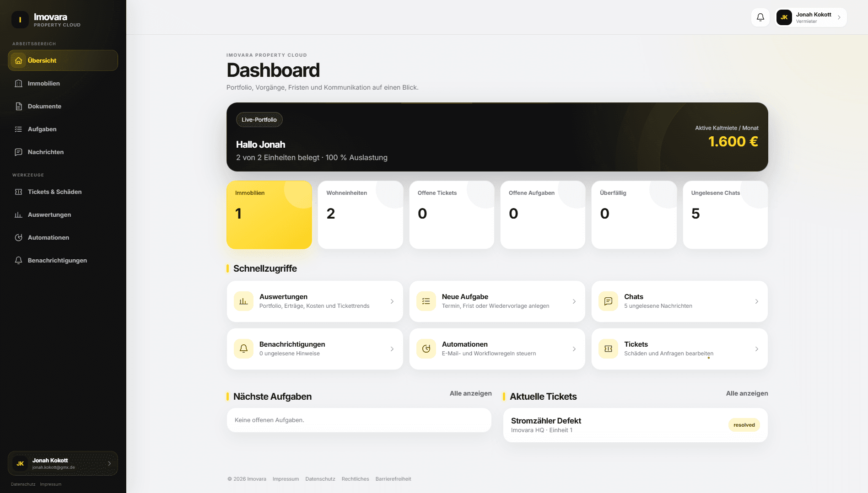868x493 pixels.
Task: Expand the Jonah Kokott Vermieter menu chevron
Action: pos(839,17)
